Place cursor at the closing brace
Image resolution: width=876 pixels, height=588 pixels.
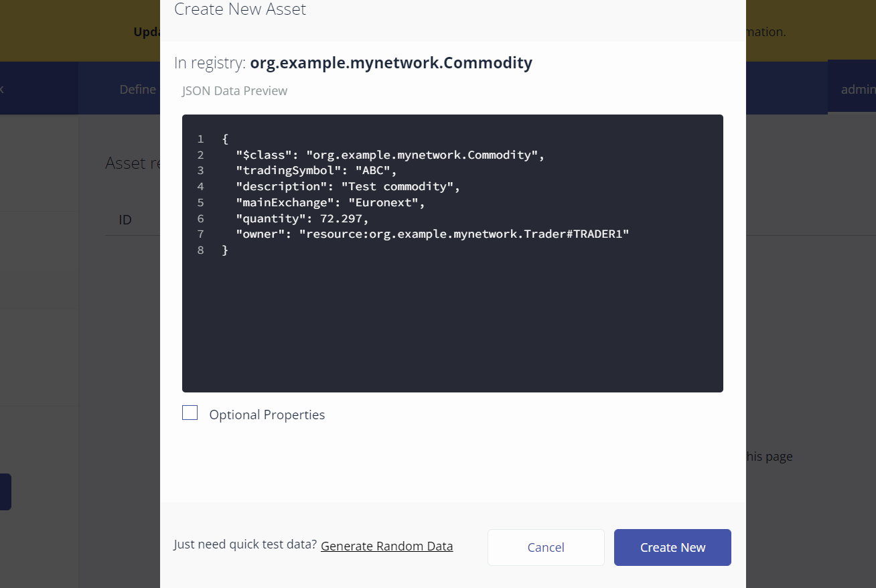225,250
